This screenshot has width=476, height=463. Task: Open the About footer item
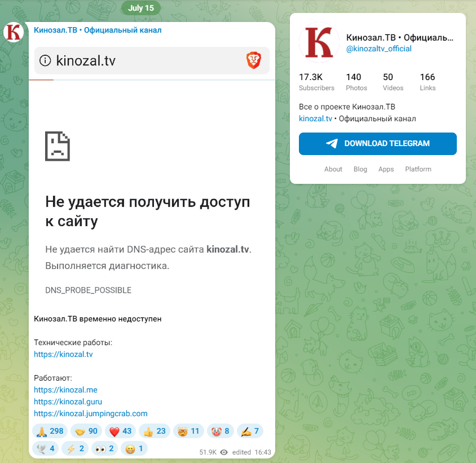click(x=333, y=169)
